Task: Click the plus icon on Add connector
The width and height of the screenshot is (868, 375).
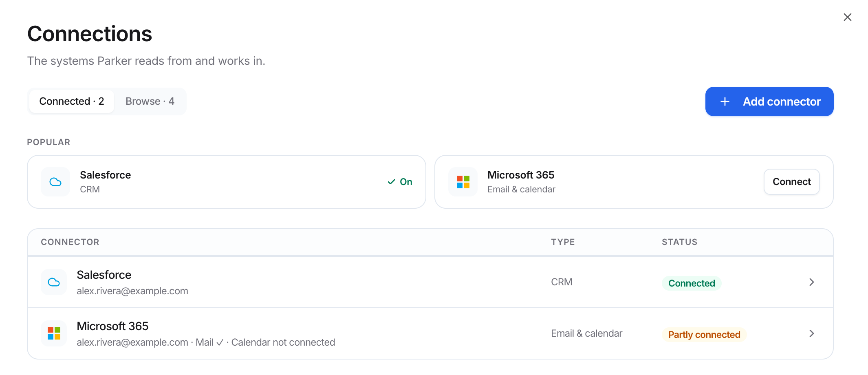Action: [725, 101]
